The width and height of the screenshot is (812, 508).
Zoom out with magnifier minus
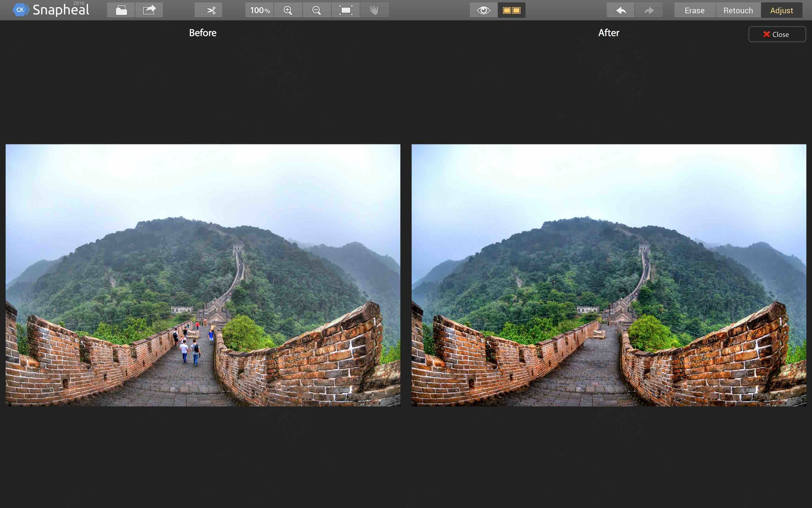click(317, 10)
